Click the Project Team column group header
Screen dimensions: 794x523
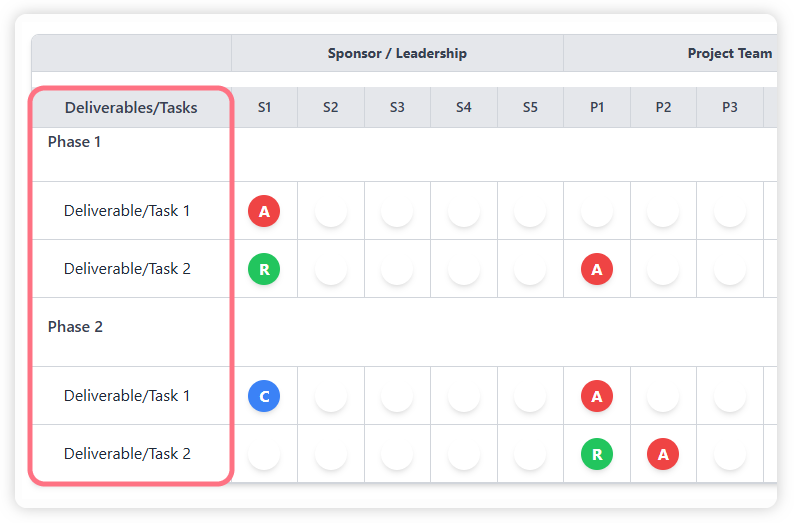click(729, 54)
